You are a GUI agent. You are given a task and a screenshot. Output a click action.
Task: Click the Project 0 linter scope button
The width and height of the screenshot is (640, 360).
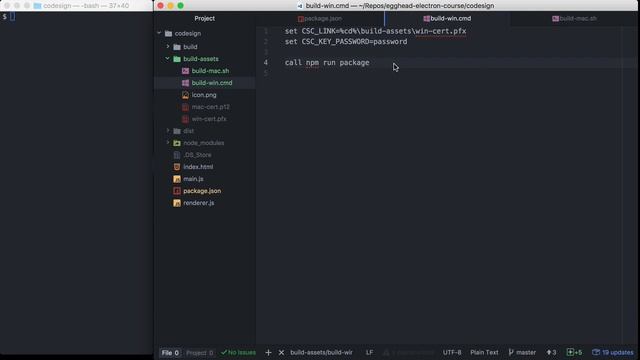[200, 353]
